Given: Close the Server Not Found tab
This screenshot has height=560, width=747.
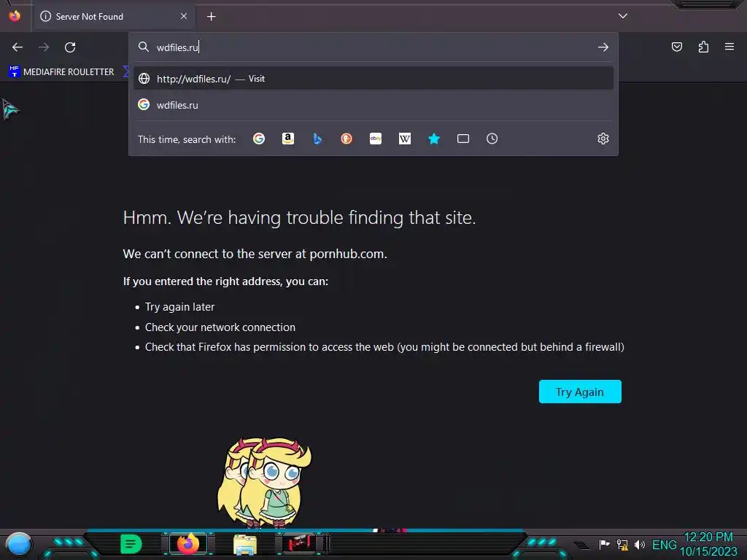Looking at the screenshot, I should point(184,16).
